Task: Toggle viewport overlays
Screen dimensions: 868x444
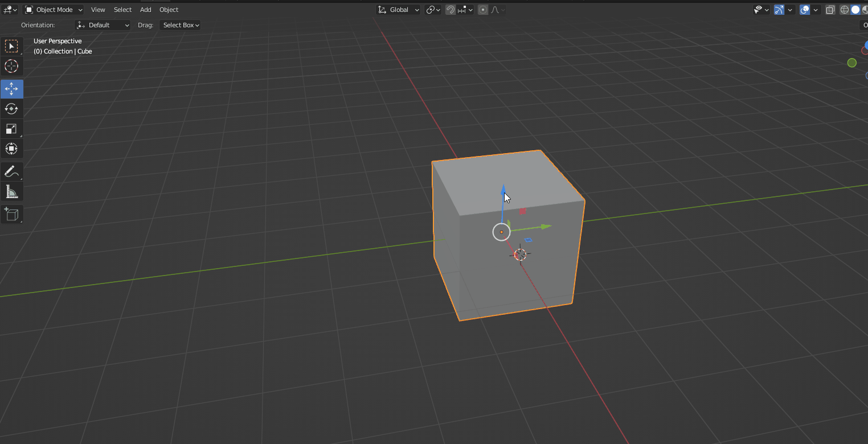Action: click(804, 10)
